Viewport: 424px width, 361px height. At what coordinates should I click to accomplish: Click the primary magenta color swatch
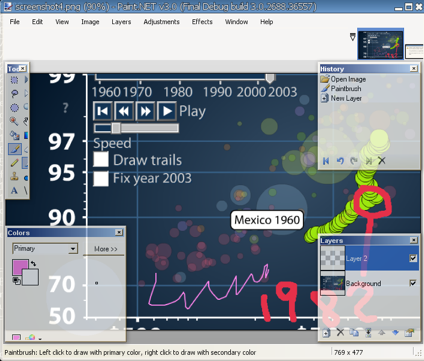[20, 268]
